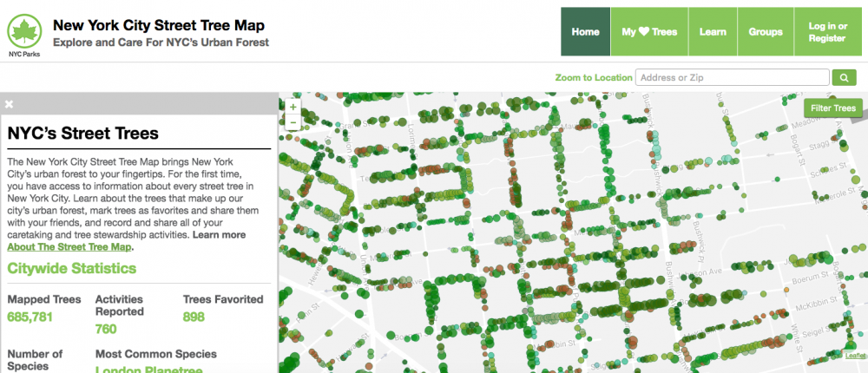This screenshot has width=868, height=373.
Task: Zoom in using the map plus button
Action: click(x=293, y=108)
